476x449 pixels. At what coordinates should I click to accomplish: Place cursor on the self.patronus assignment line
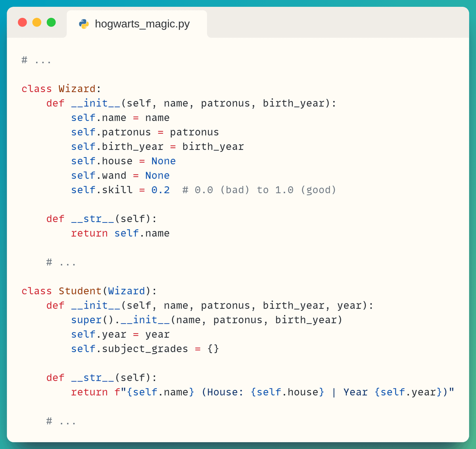point(145,132)
